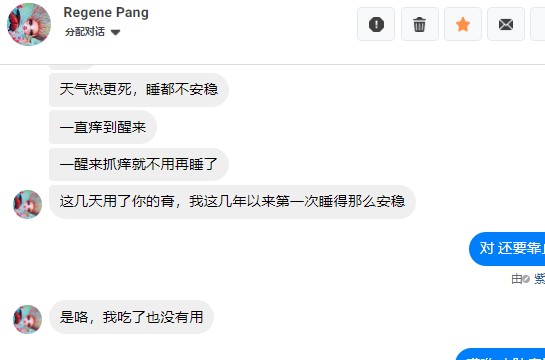Screen dimensions: 545x360
Task: Mark conversation unread using envelope icon
Action: click(x=506, y=24)
